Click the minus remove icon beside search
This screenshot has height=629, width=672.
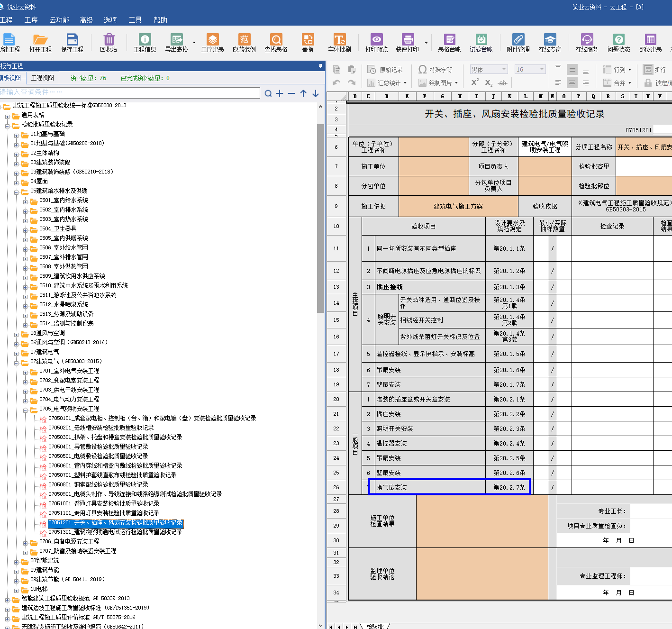291,93
